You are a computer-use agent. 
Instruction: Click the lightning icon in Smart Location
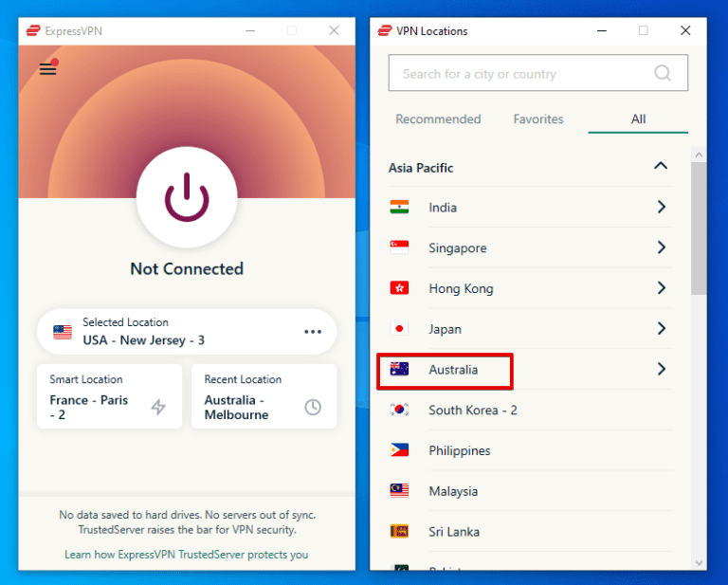click(x=158, y=407)
